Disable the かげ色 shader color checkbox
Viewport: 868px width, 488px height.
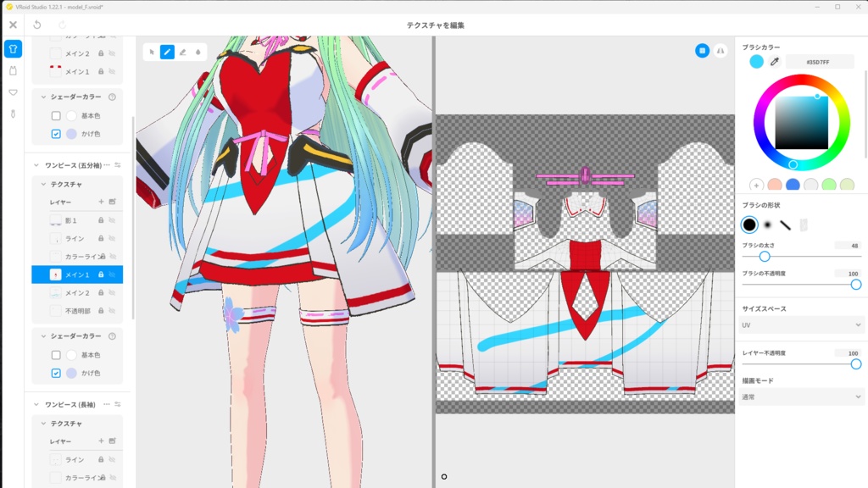coord(56,133)
